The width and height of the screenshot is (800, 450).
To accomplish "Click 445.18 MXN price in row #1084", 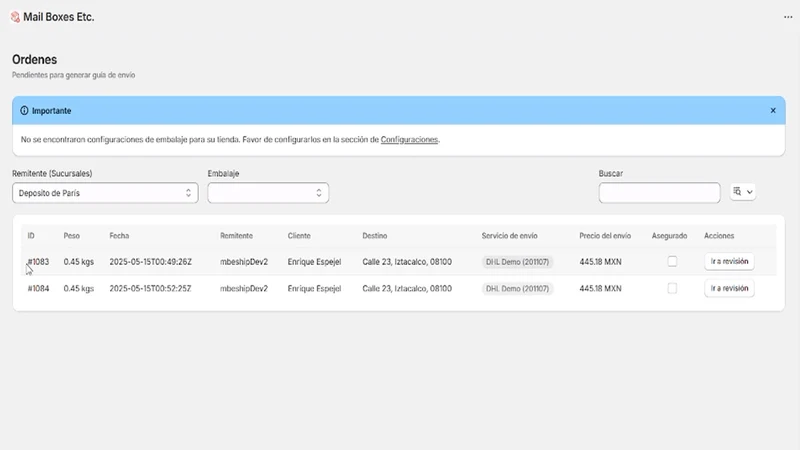I will pos(601,288).
